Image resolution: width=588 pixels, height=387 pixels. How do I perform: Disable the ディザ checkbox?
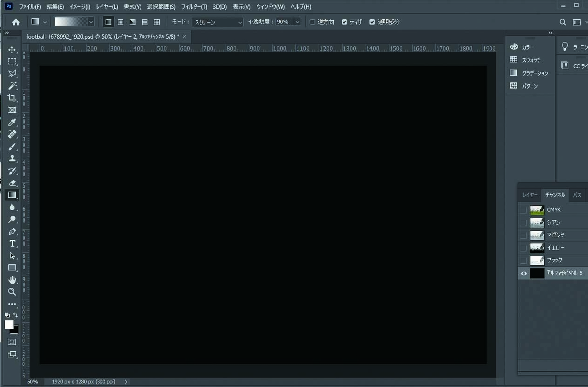[344, 22]
